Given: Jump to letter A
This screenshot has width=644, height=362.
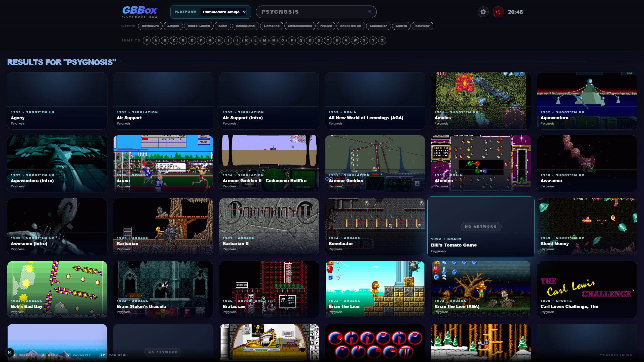Looking at the screenshot, I should [x=156, y=41].
